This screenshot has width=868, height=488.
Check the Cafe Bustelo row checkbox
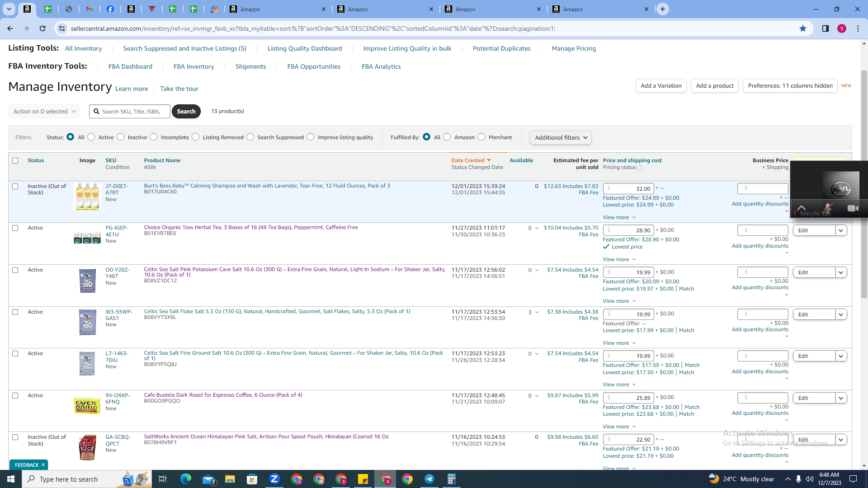point(15,396)
